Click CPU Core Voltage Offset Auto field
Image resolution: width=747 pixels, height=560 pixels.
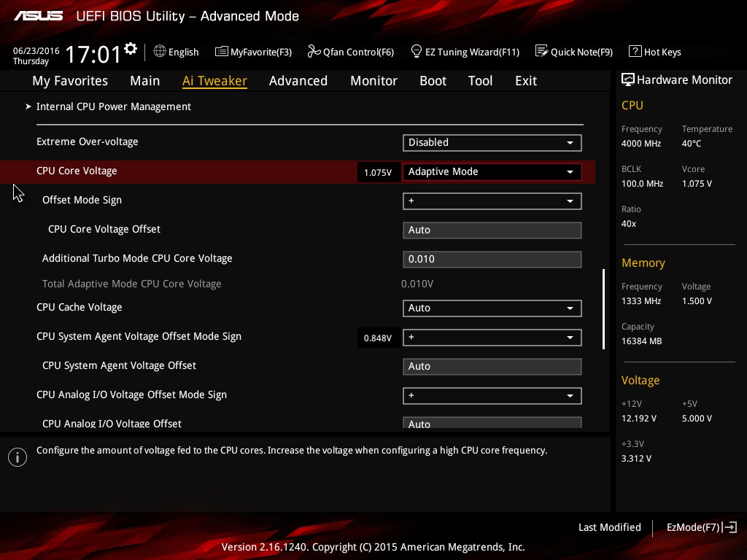pos(492,230)
